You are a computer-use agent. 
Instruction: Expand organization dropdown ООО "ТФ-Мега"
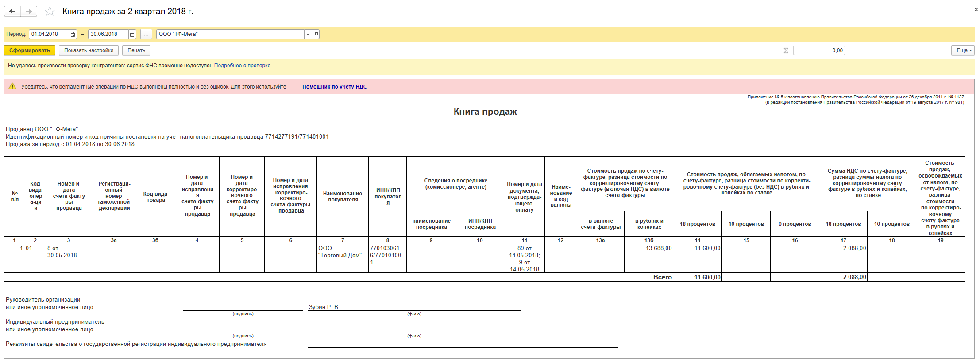coord(308,34)
